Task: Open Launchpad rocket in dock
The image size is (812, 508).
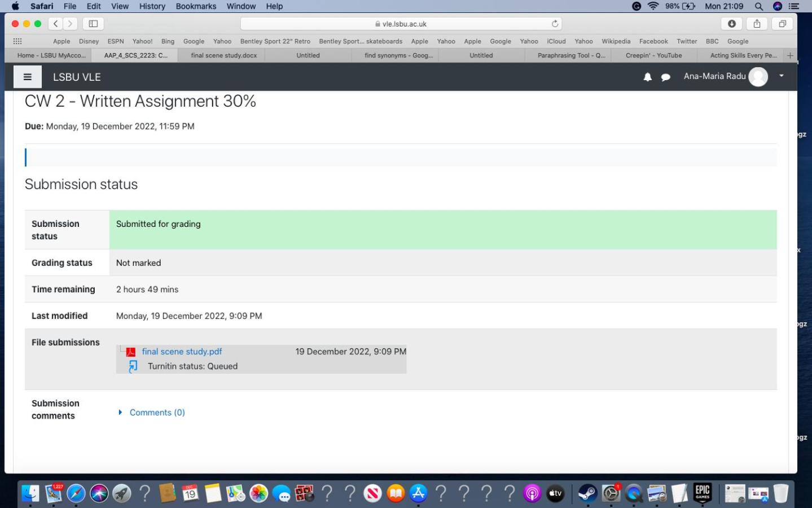Action: click(x=121, y=493)
